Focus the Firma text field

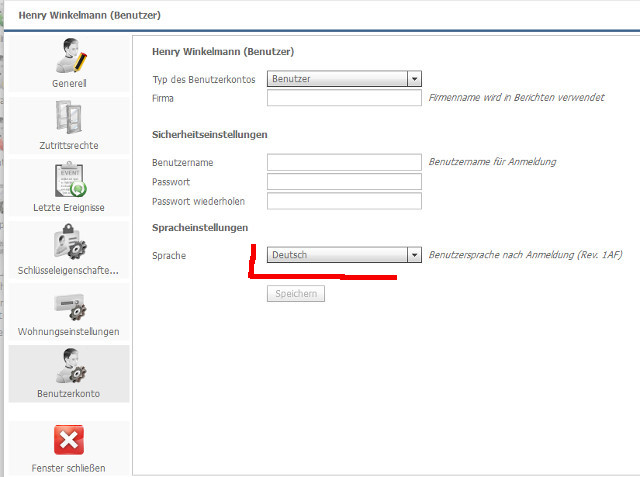click(344, 98)
